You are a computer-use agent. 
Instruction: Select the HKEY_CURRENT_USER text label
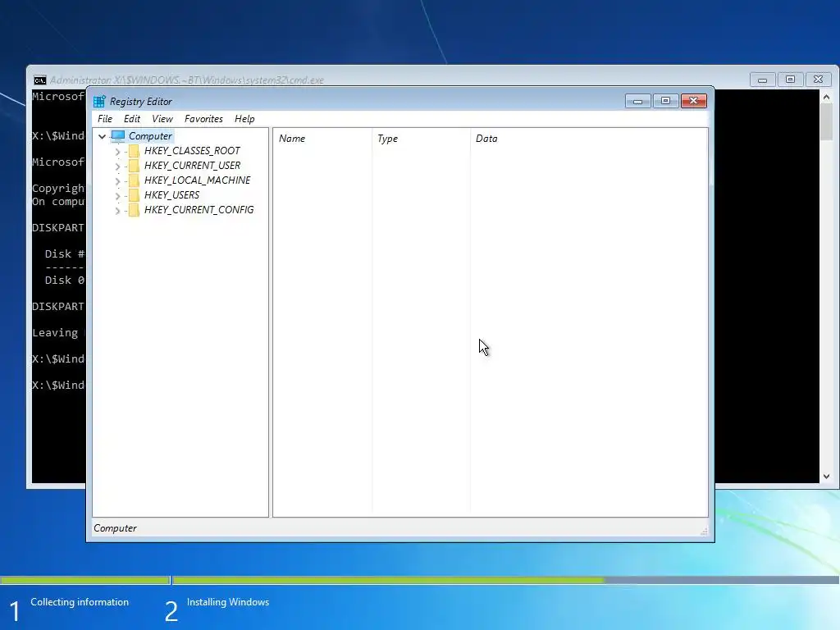[192, 166]
